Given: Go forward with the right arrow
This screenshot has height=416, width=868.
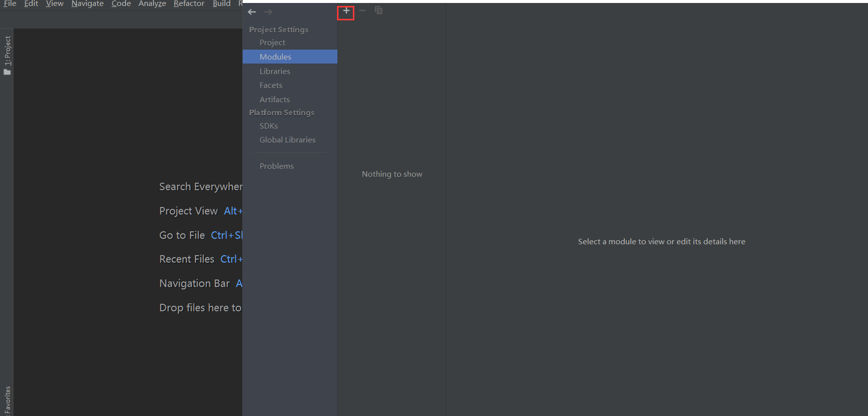Looking at the screenshot, I should pos(268,12).
